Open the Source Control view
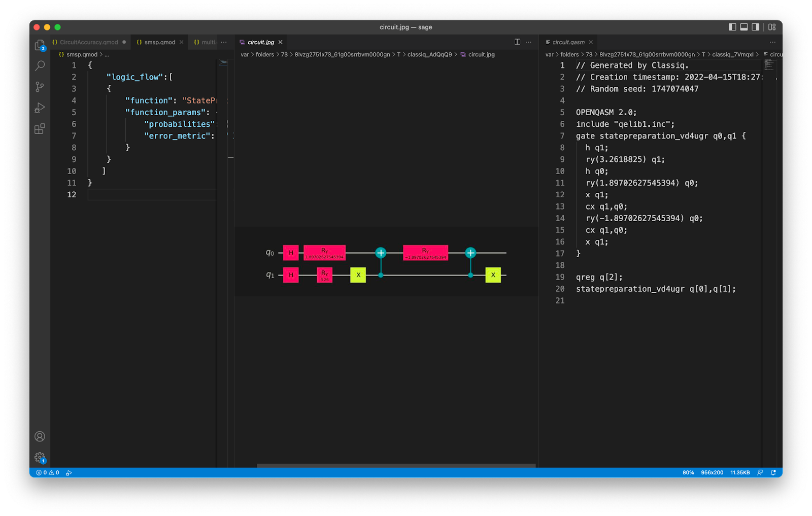 pyautogui.click(x=40, y=87)
